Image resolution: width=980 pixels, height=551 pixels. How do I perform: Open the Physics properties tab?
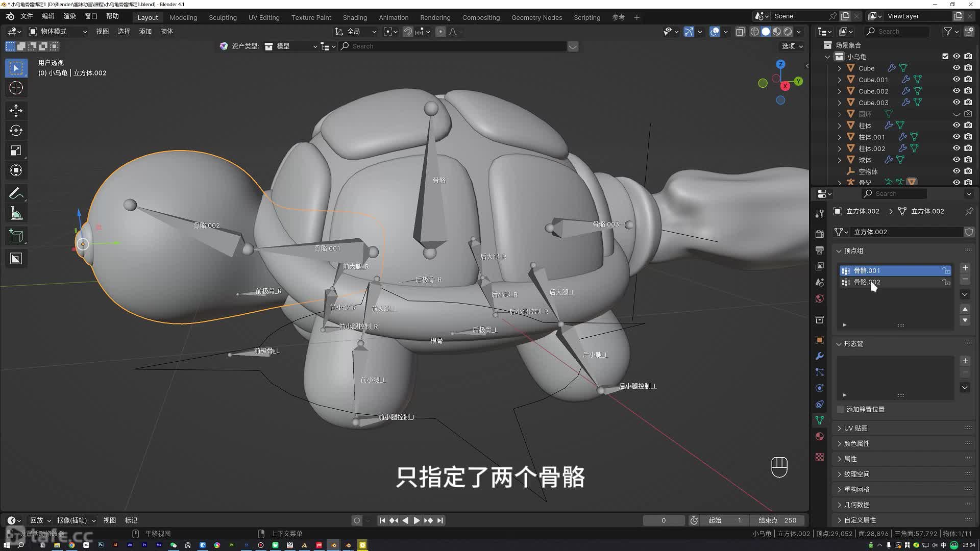pos(820,388)
